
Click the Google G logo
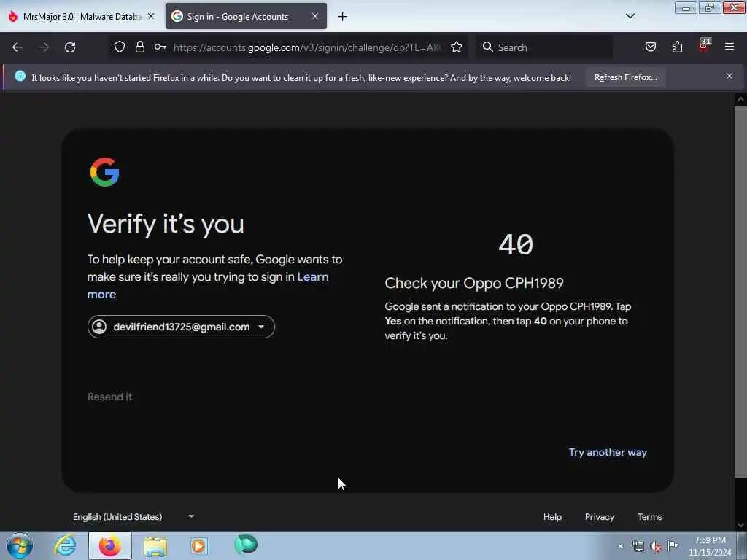[x=105, y=172]
